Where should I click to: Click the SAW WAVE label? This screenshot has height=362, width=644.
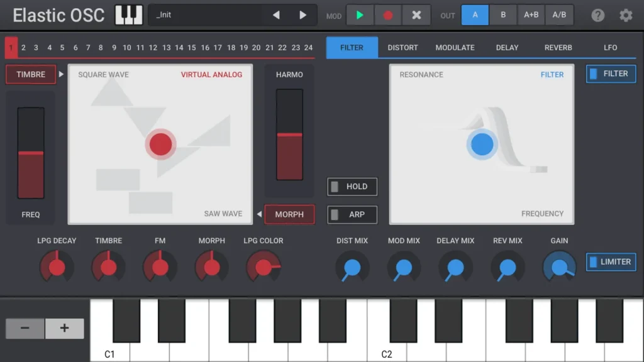coord(223,214)
